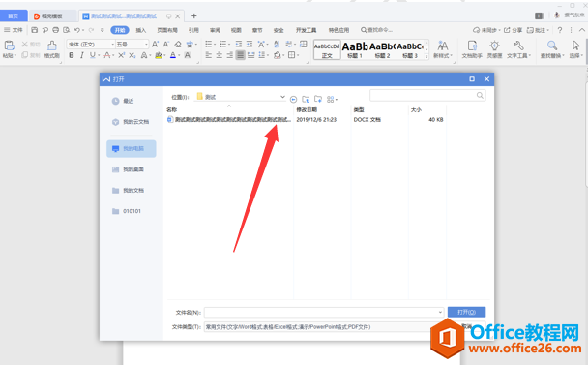
Task: Toggle Subscript formatting
Action: point(132,55)
